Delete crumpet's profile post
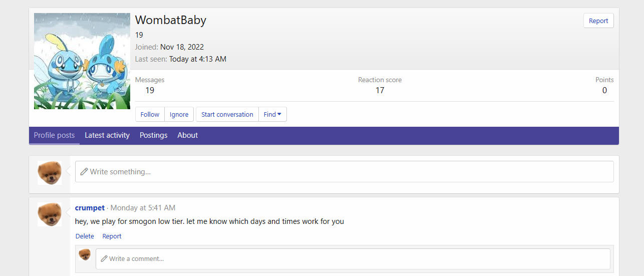644x276 pixels. 85,236
